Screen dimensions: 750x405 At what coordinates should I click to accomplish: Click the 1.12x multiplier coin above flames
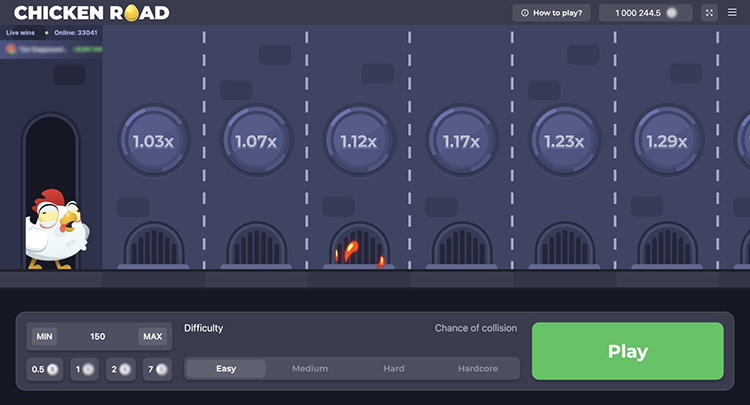pos(358,142)
